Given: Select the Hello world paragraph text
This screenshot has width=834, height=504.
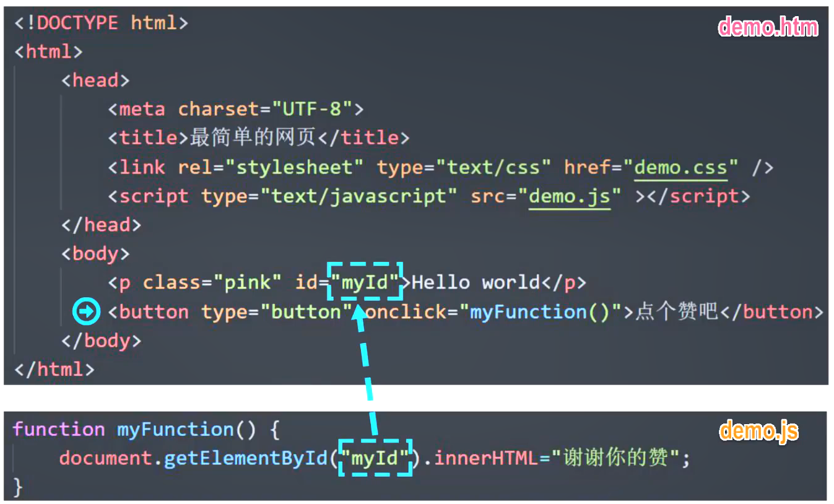Looking at the screenshot, I should [x=475, y=282].
